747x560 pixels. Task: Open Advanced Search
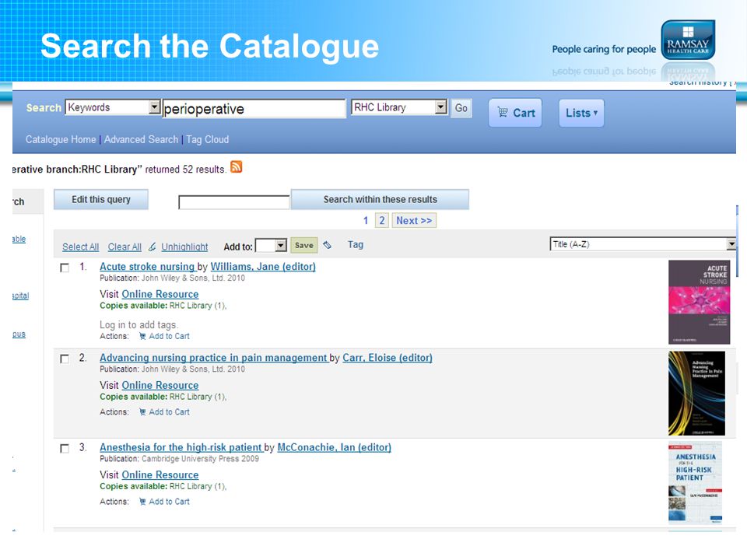[141, 139]
